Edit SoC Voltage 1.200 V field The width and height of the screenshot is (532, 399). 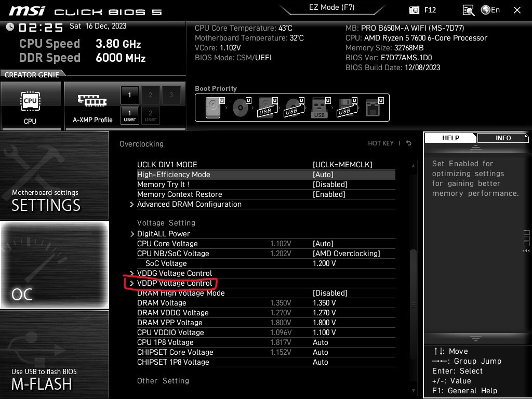[324, 263]
